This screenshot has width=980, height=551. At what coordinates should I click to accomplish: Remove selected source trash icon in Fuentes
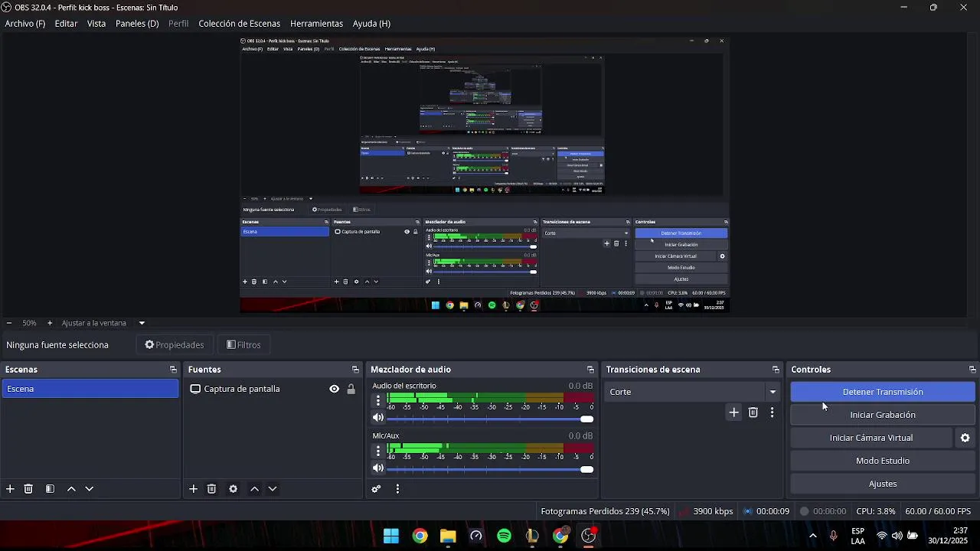pos(212,489)
